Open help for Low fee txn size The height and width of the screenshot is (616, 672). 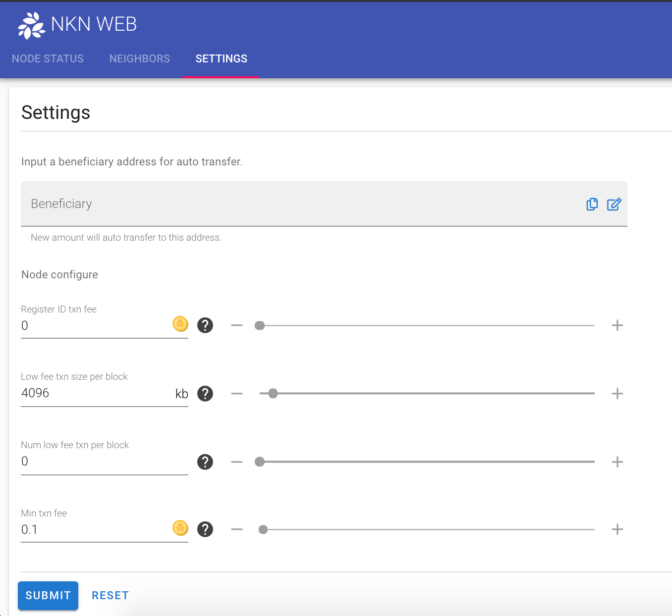pos(205,394)
